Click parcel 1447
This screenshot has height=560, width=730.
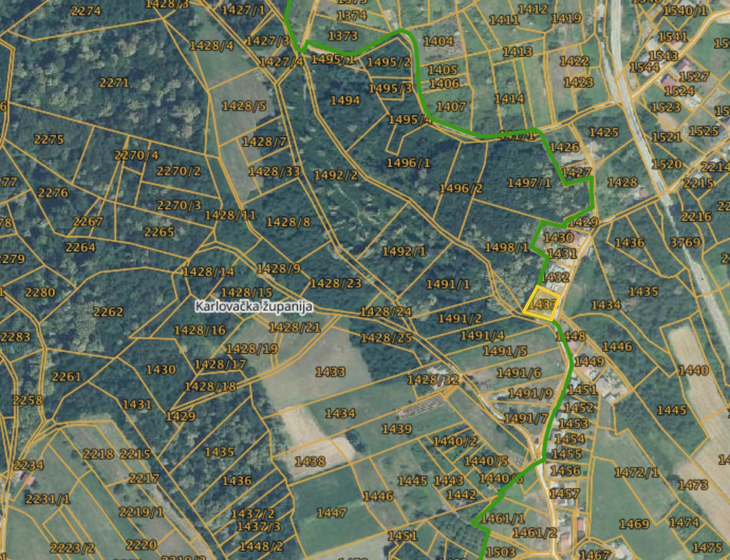(x=332, y=512)
